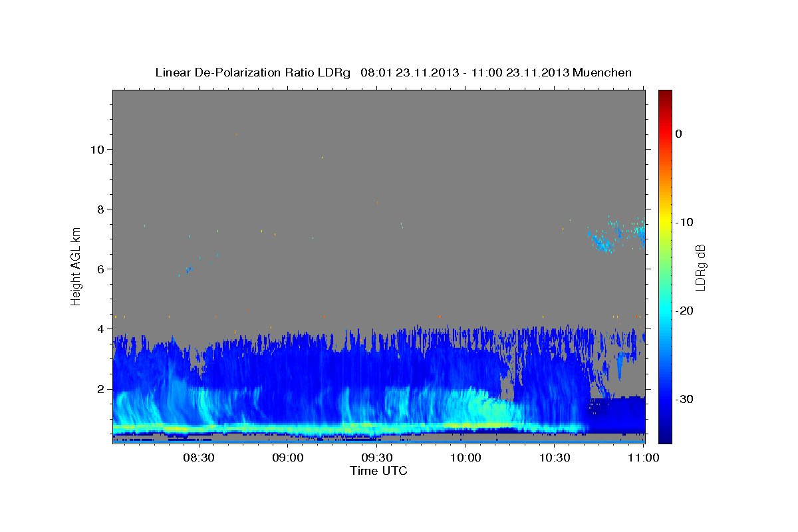Click 'Muenchen' in the plot title
798x532 pixels.
(x=602, y=72)
